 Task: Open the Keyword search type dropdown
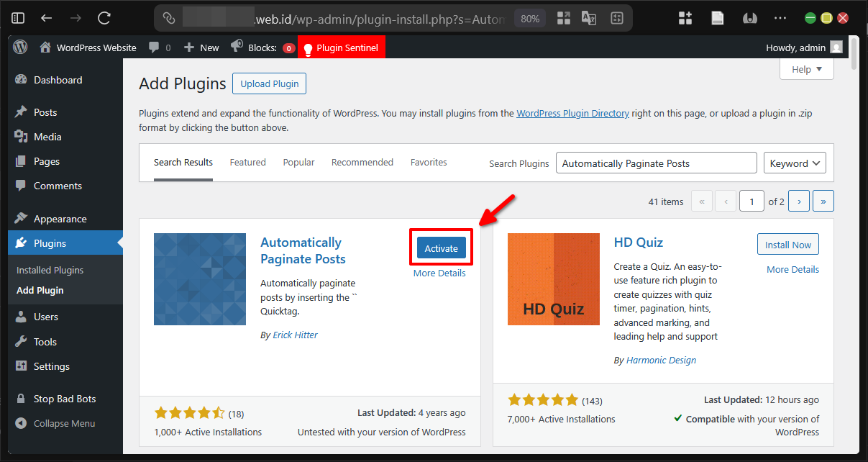coord(795,163)
